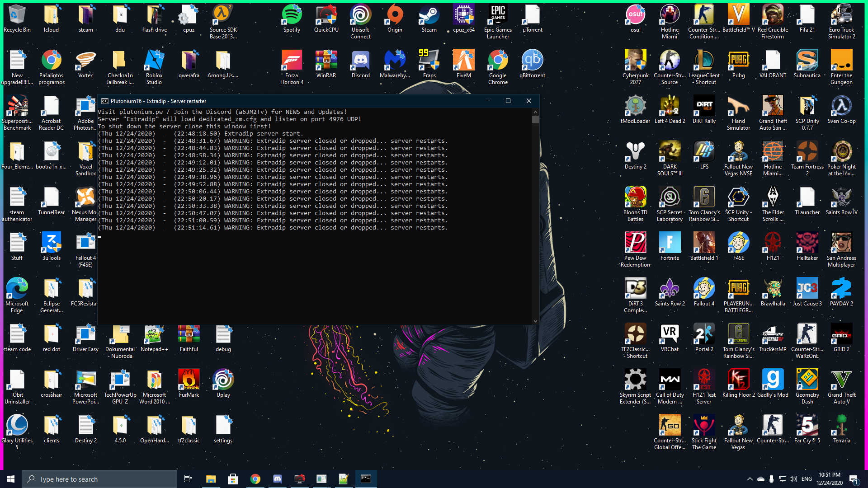Minimize the PlutoniumT6 console window
868x488 pixels.
[x=487, y=101]
